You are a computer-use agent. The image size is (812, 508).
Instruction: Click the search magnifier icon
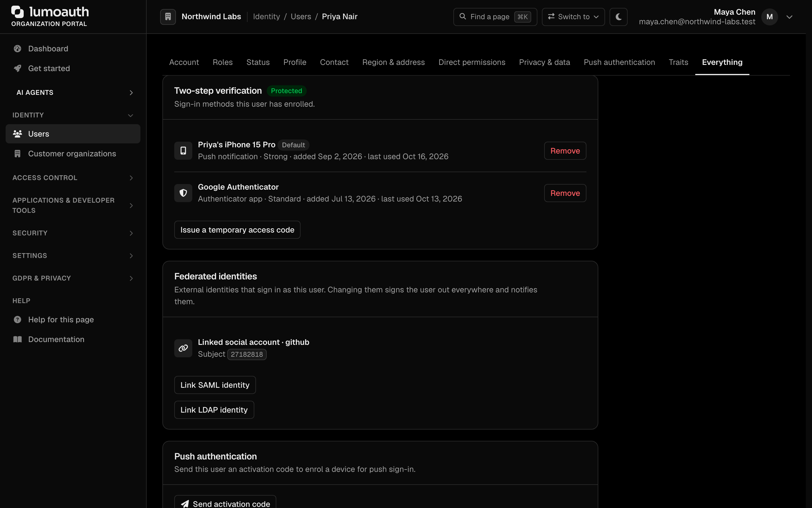(463, 16)
